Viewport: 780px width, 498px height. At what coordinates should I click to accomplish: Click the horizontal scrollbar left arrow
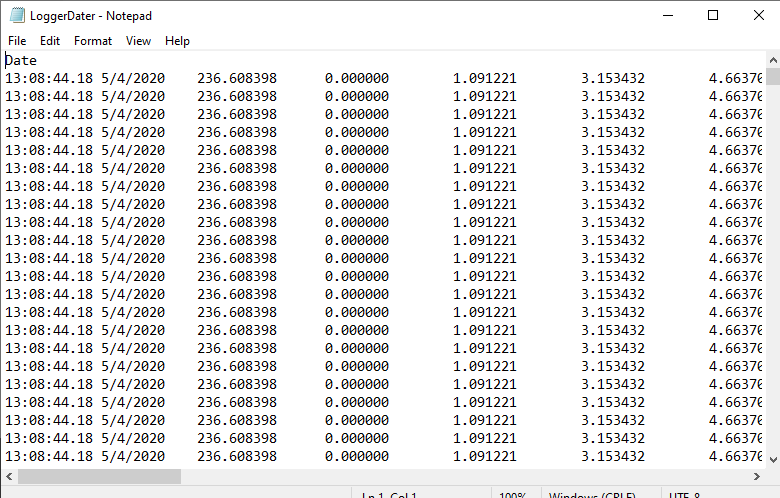(9, 477)
